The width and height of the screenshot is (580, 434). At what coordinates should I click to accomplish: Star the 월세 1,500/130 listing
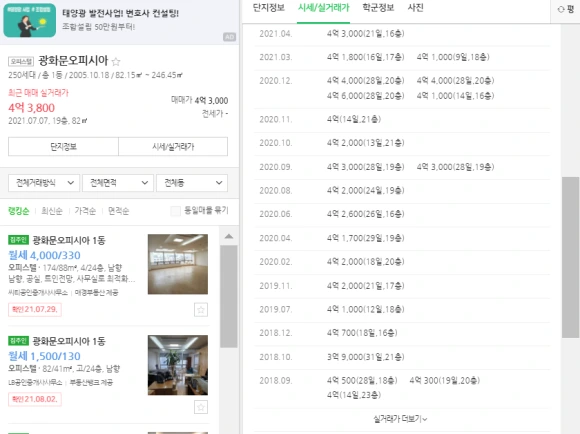pos(201,407)
